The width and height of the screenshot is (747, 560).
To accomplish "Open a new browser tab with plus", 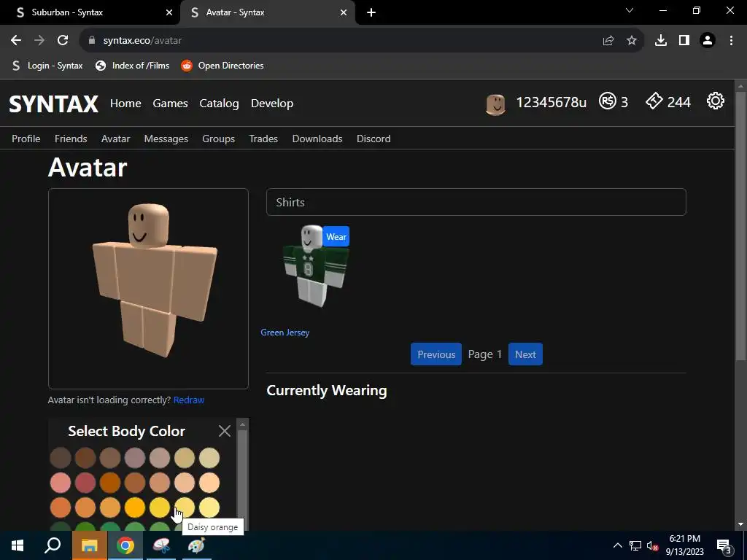I will pyautogui.click(x=371, y=12).
